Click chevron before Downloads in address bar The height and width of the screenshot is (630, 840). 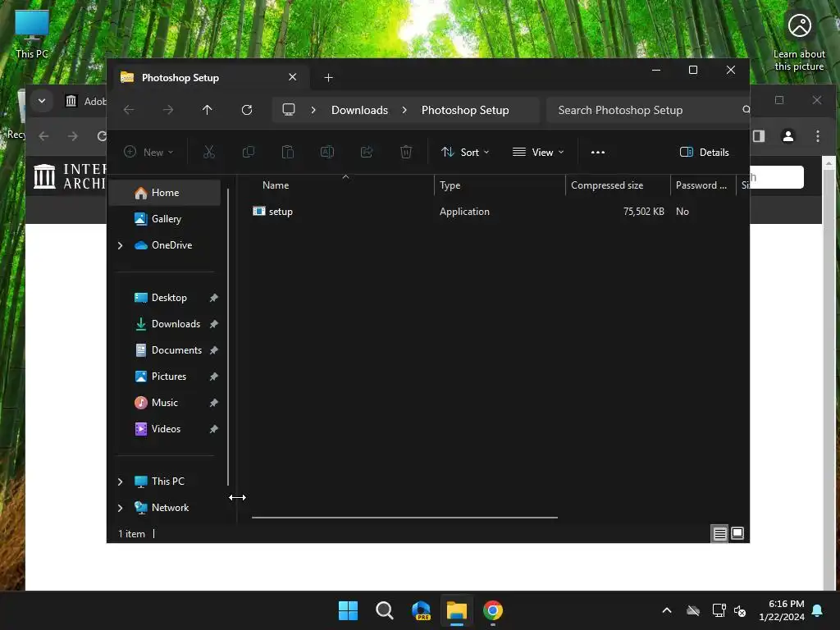point(313,110)
